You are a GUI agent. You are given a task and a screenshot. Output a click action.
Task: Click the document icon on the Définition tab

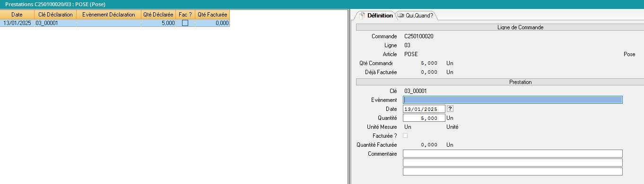[362, 15]
